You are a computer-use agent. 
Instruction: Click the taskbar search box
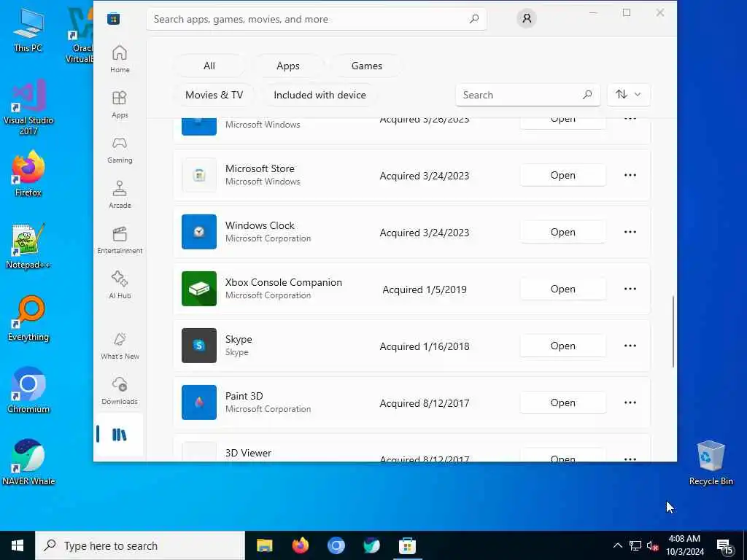pos(140,545)
